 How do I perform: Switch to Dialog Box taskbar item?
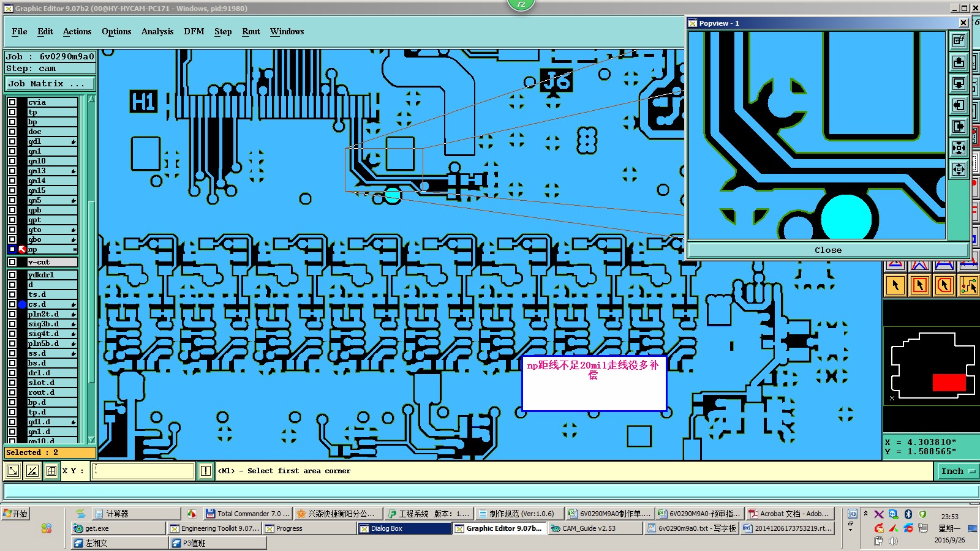click(x=404, y=528)
